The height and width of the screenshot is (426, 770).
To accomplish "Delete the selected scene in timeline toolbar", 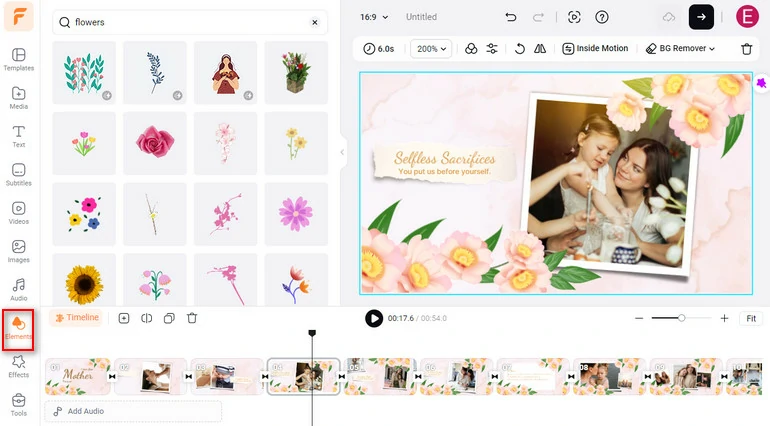I will click(192, 318).
